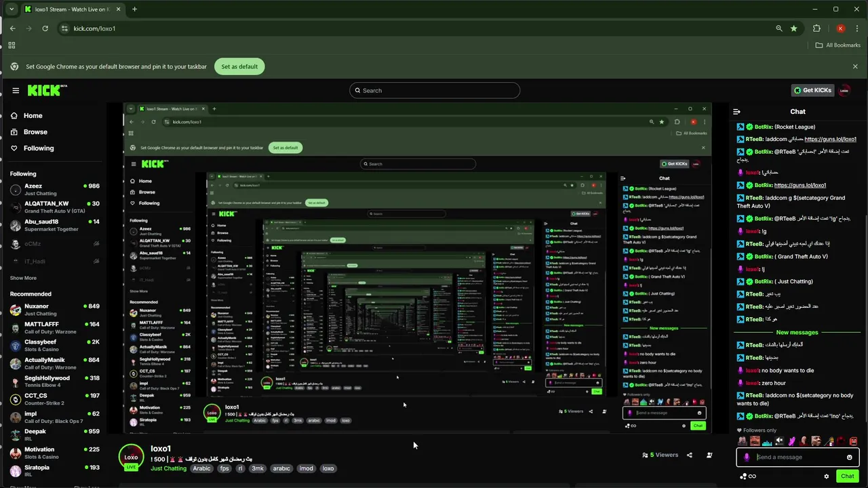Open ALQATTAN_KW channel in sidebar
Screen dimensions: 868x488
pos(54,207)
